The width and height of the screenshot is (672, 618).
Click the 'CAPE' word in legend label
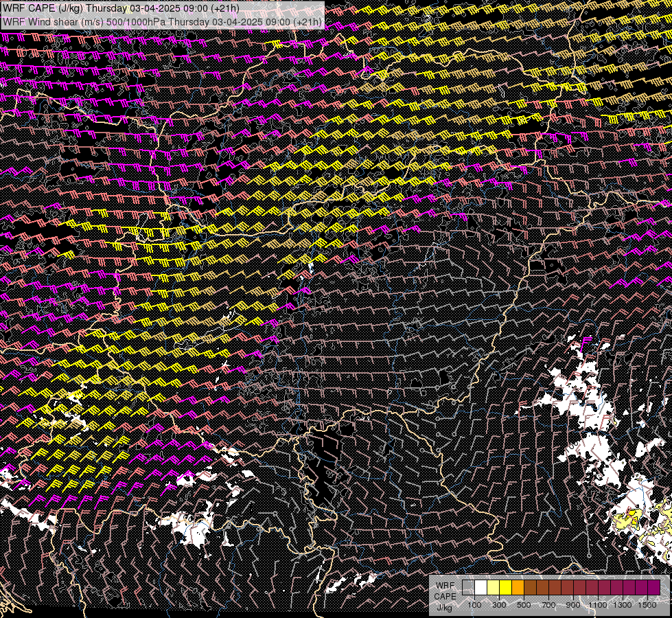point(445,597)
